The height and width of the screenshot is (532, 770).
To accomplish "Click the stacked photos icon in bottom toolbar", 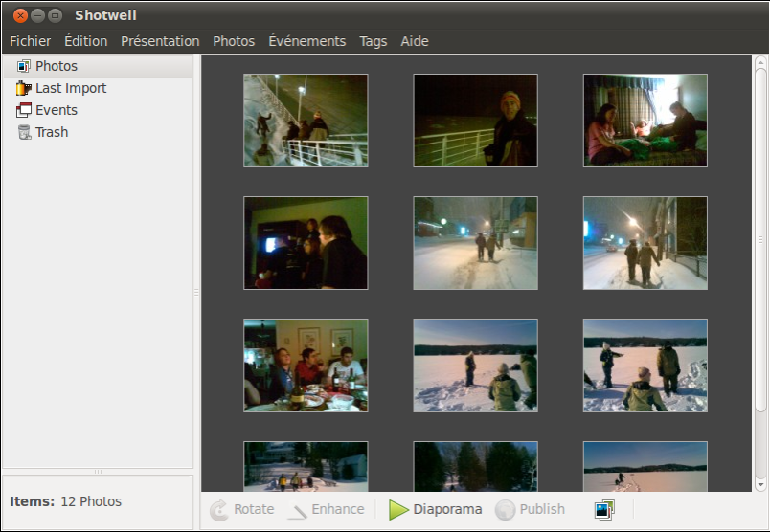I will click(x=603, y=510).
